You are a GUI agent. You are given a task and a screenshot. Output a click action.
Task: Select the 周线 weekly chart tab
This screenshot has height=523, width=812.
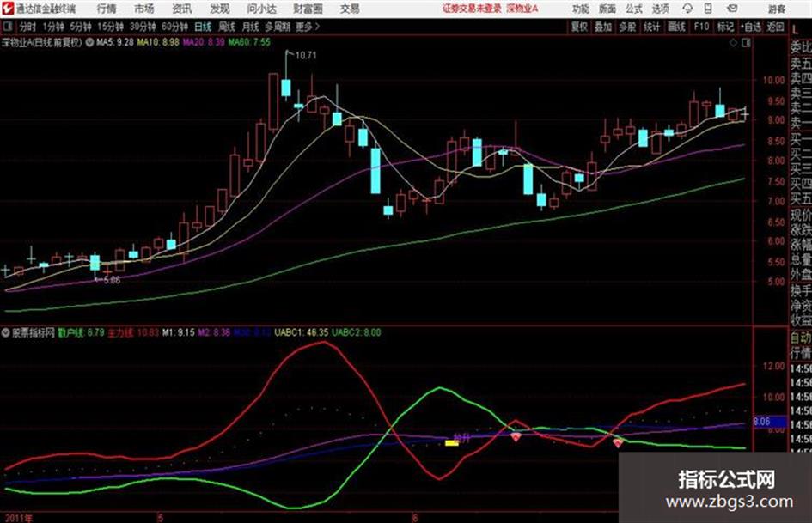[x=227, y=27]
